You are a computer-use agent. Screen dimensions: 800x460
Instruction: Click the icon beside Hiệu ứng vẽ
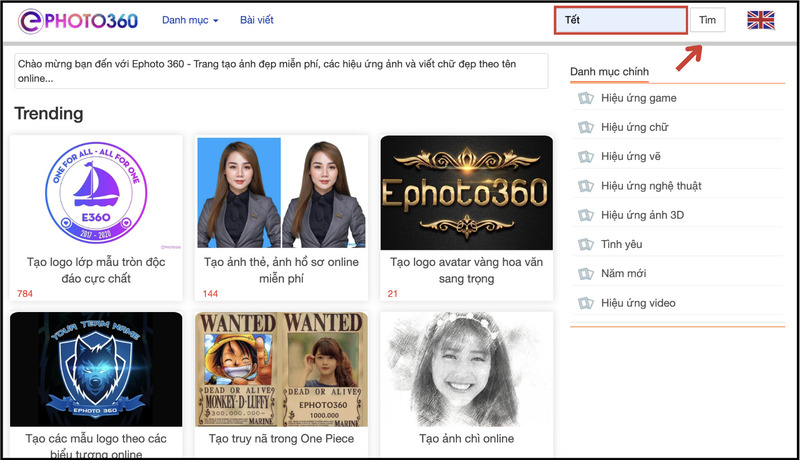click(586, 157)
